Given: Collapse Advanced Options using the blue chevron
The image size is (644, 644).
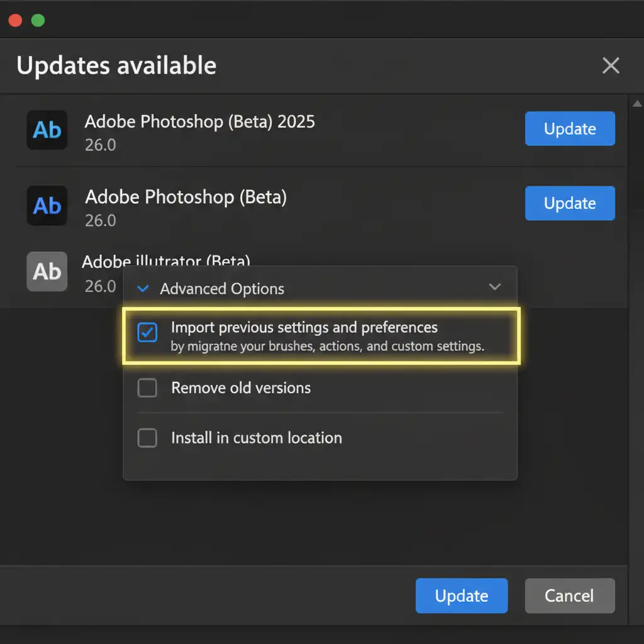Looking at the screenshot, I should (143, 289).
